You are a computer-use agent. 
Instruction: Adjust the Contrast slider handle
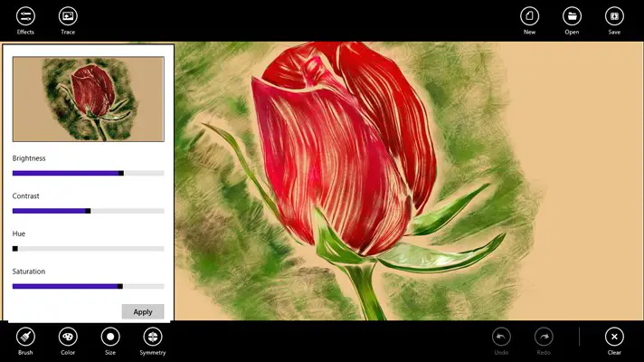[88, 211]
